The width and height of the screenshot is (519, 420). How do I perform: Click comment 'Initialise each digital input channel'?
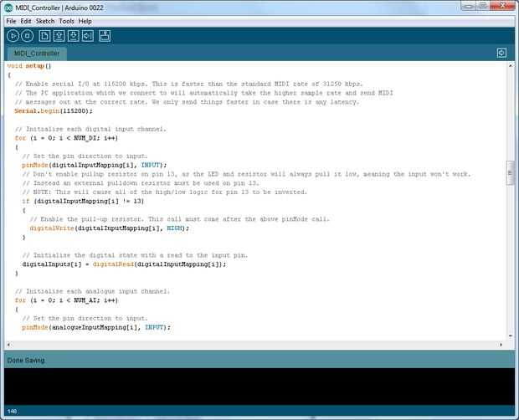[x=90, y=129]
